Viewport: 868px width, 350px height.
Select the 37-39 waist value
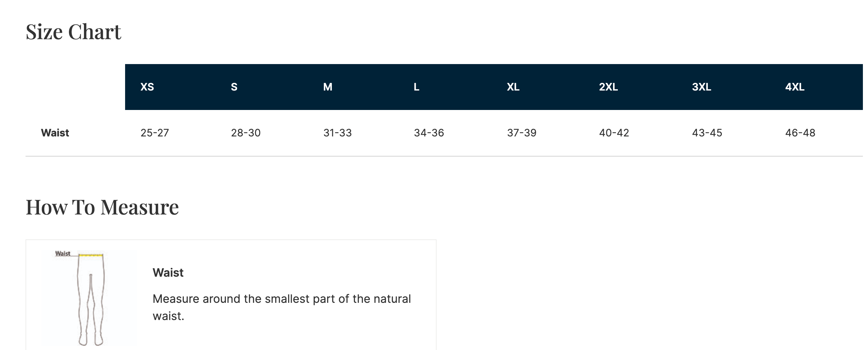[x=522, y=133]
